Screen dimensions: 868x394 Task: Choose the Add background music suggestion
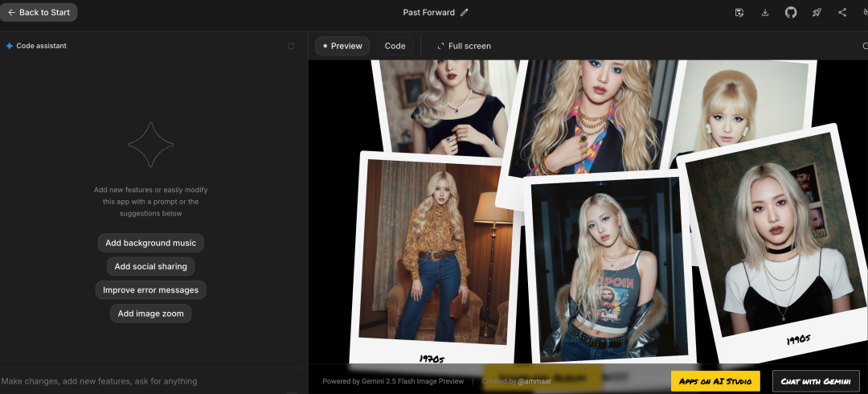[x=151, y=243]
